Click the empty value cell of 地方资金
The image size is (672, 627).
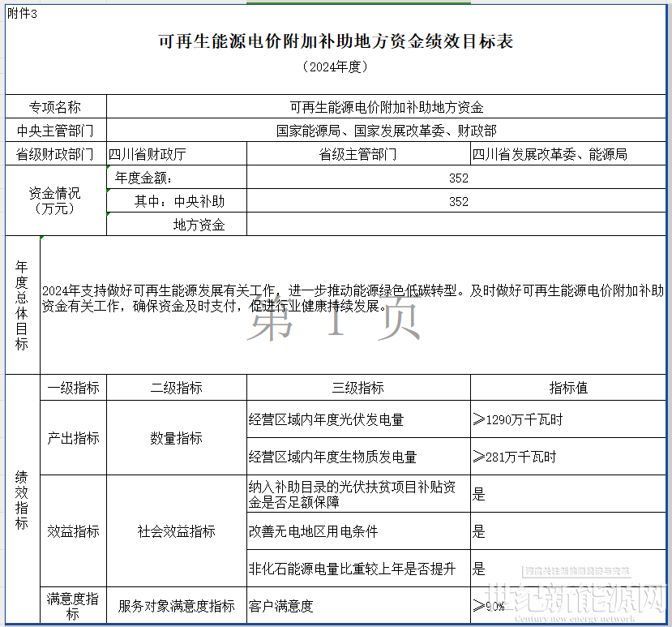456,224
